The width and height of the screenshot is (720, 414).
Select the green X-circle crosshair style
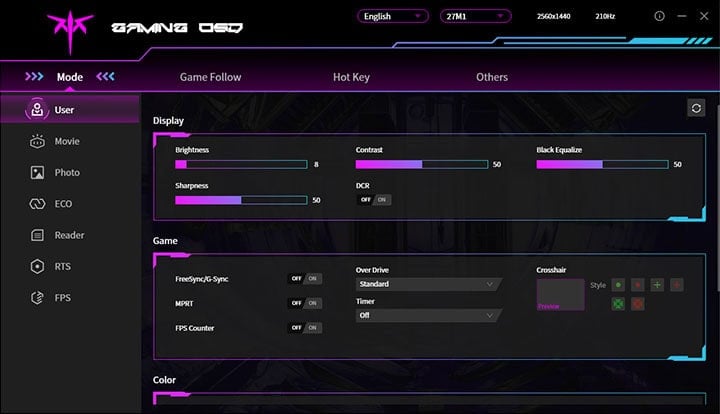[x=618, y=303]
